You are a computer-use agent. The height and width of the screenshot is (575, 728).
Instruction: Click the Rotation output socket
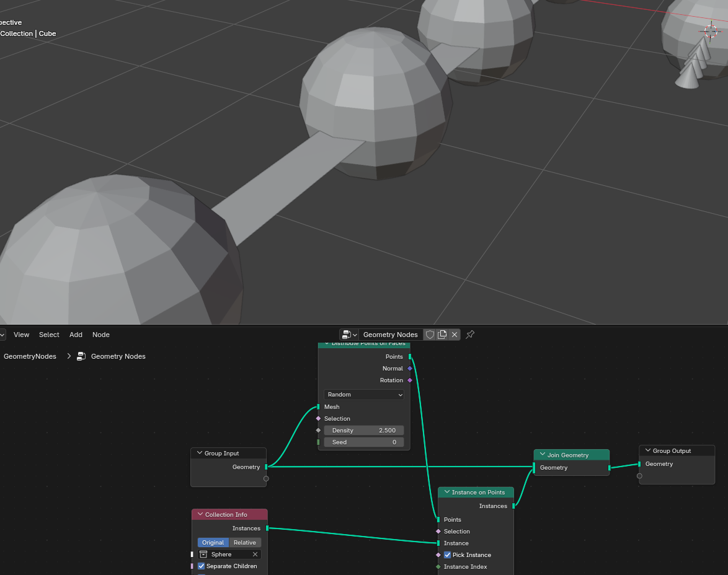point(410,380)
